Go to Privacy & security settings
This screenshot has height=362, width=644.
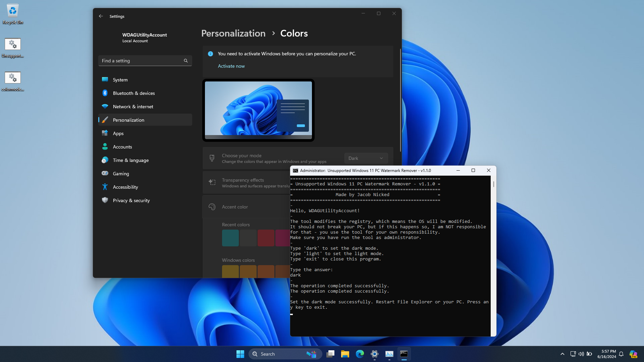pyautogui.click(x=131, y=200)
